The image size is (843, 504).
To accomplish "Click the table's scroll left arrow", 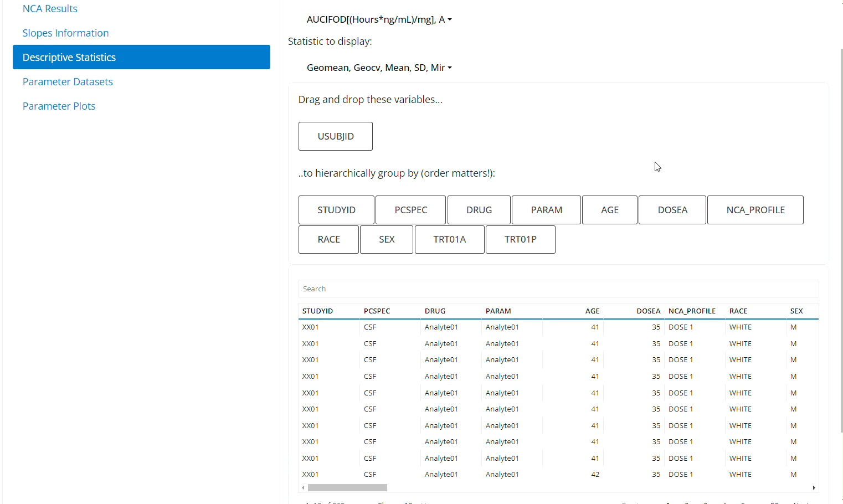I will (x=303, y=488).
